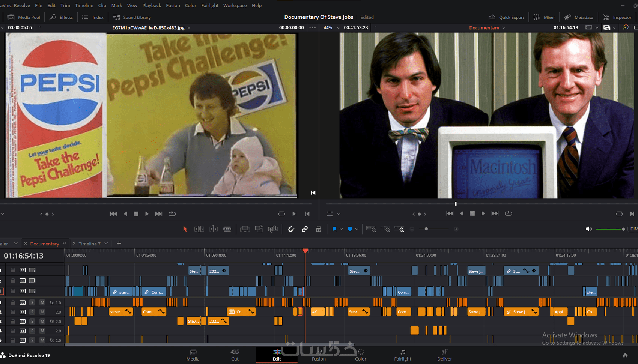Open the Fusion menu

click(x=173, y=5)
